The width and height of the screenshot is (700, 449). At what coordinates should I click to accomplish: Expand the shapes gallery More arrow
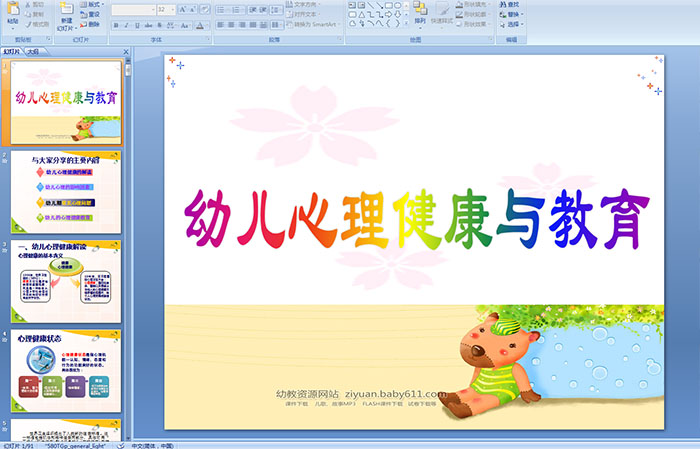tap(406, 23)
